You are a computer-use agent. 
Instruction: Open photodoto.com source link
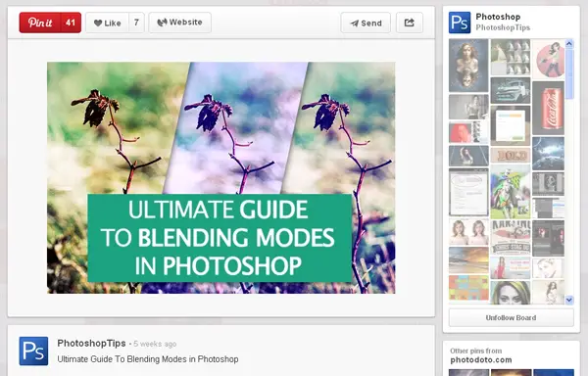481,360
